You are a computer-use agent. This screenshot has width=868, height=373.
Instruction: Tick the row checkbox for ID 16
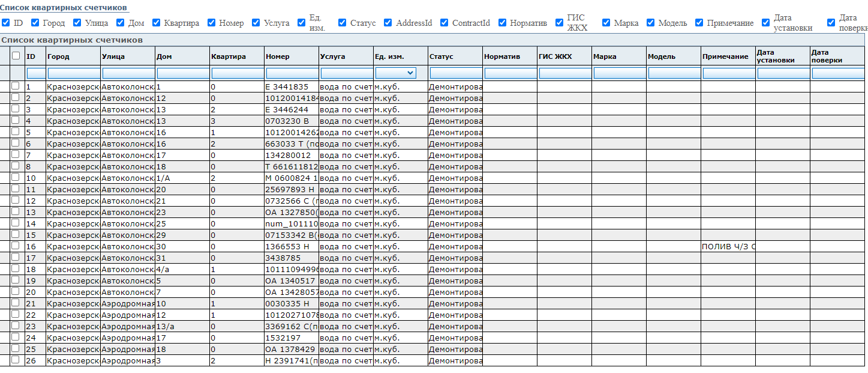click(x=16, y=246)
